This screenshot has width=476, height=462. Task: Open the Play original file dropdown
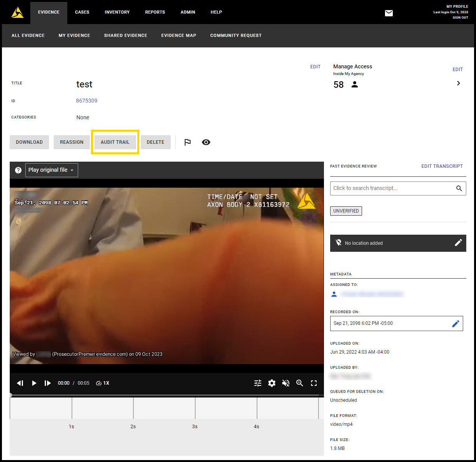[x=51, y=170]
